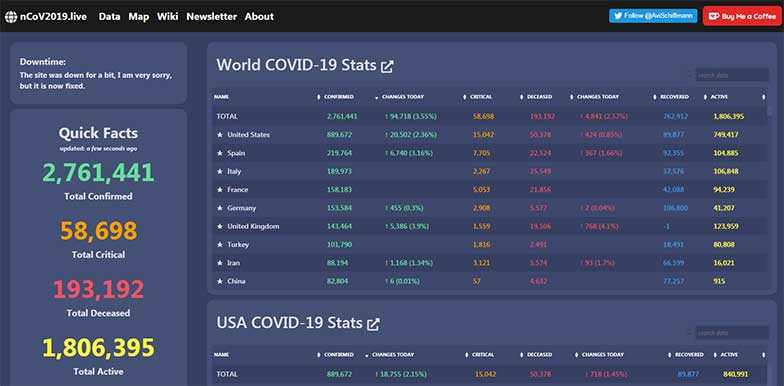Viewport: 784px width, 386px height.
Task: Open the Wiki menu item
Action: click(168, 16)
